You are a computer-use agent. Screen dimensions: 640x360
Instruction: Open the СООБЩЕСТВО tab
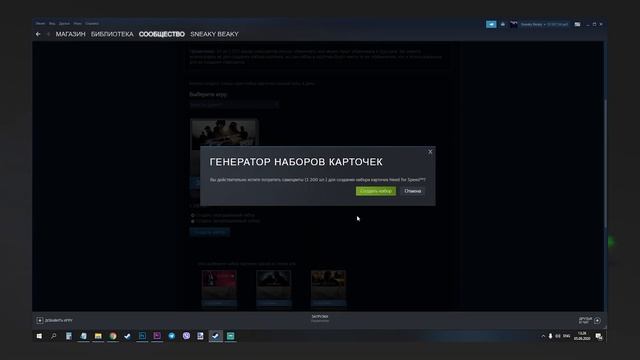(162, 34)
